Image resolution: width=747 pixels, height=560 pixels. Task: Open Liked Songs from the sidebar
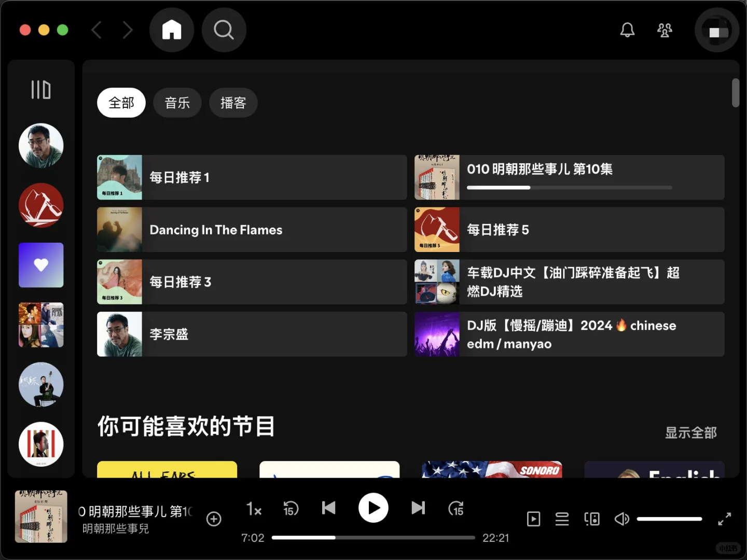click(40, 265)
